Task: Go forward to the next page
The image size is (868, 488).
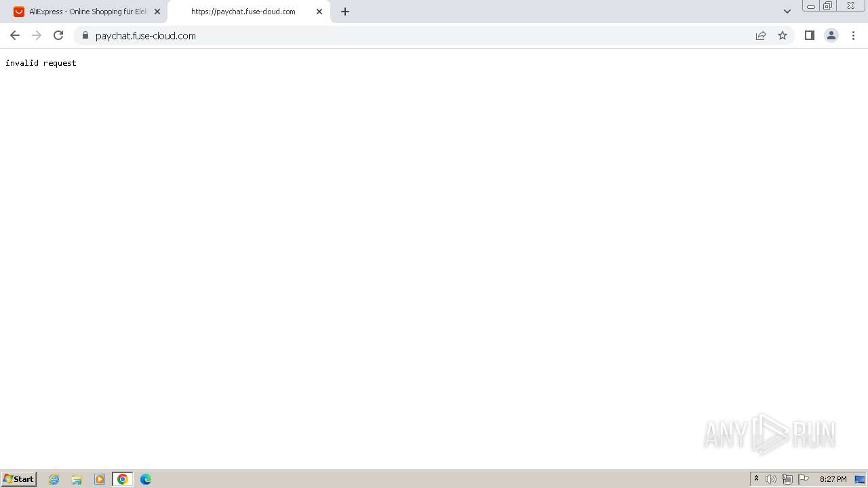Action: 37,35
